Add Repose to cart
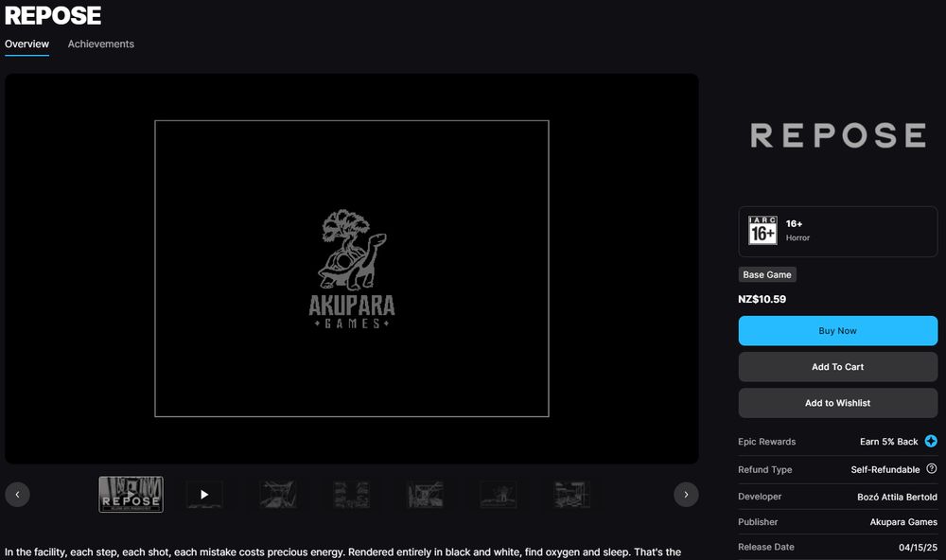The width and height of the screenshot is (946, 560). [x=837, y=367]
